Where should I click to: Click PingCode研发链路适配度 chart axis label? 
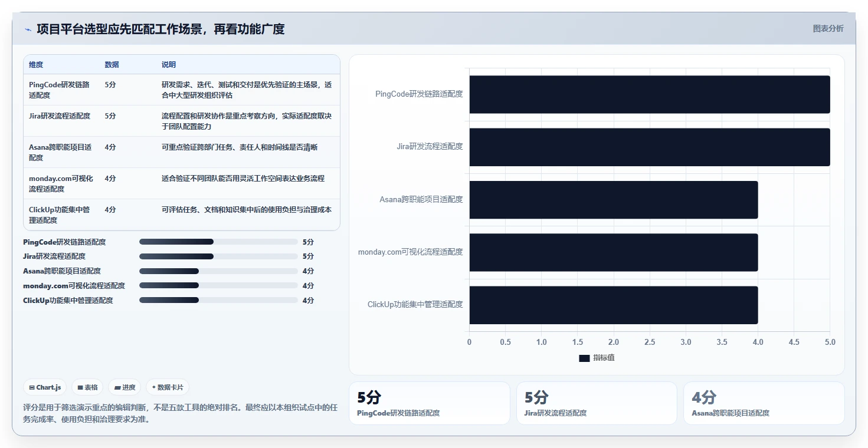point(419,94)
